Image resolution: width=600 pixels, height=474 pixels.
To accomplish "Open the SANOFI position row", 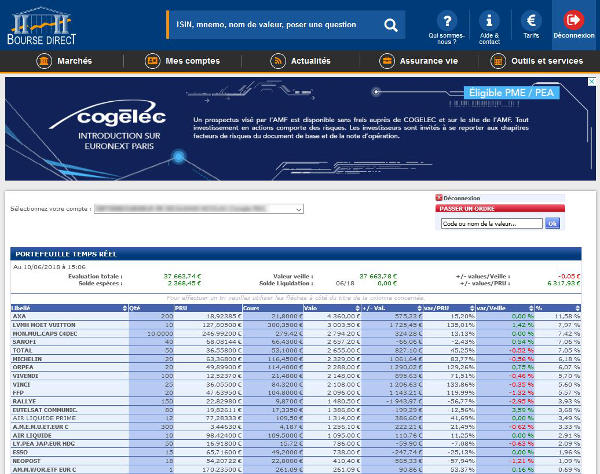I will (x=296, y=342).
